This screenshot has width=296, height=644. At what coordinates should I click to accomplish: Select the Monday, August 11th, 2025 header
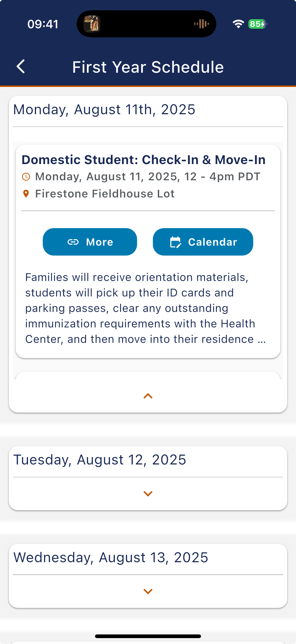pyautogui.click(x=104, y=110)
